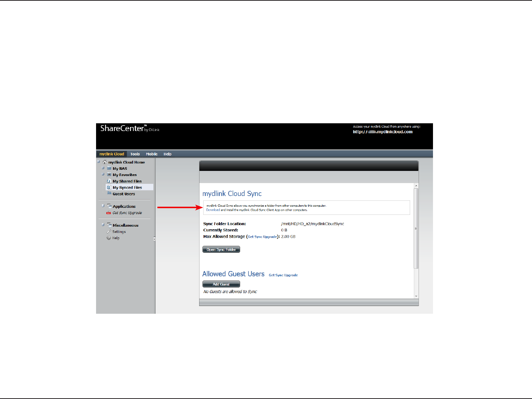Click the My Shared Files document icon
Viewport: 532px width, 399px height.
pos(109,181)
